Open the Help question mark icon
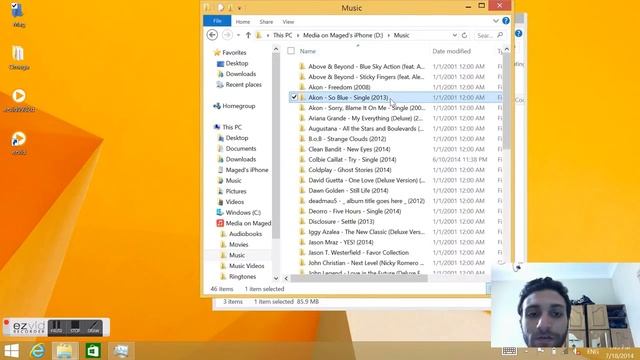 506,21
